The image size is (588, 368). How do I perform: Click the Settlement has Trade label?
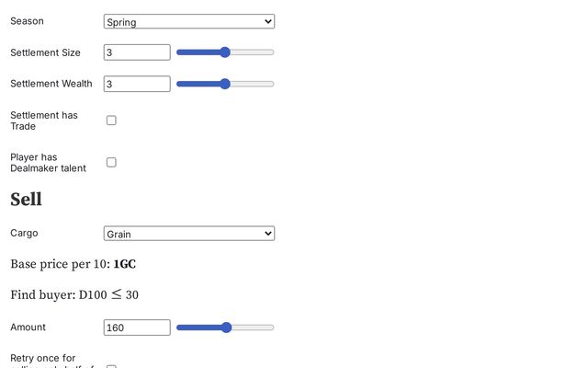(x=43, y=121)
